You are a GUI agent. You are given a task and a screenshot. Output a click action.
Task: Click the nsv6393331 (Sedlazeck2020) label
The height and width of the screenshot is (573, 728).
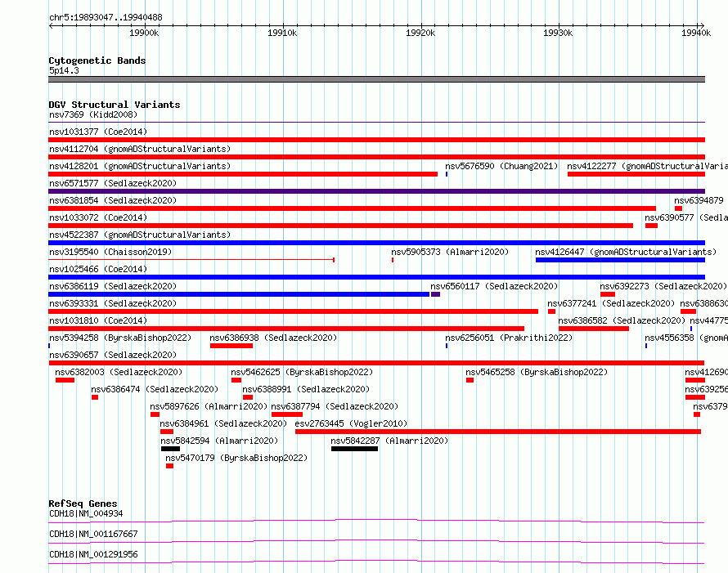point(113,303)
